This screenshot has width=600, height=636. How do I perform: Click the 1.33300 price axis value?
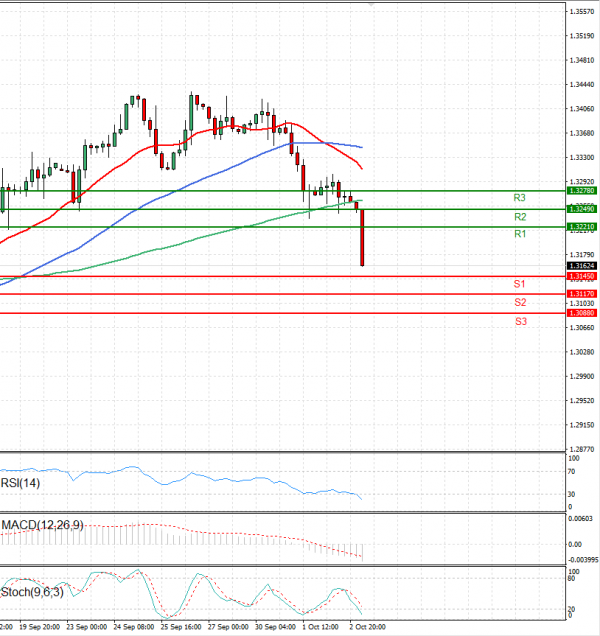coord(582,157)
